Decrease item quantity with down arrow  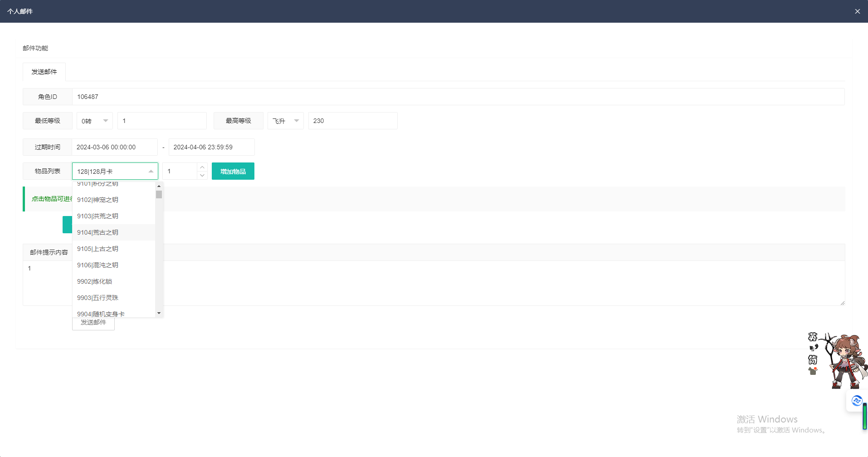pyautogui.click(x=202, y=175)
